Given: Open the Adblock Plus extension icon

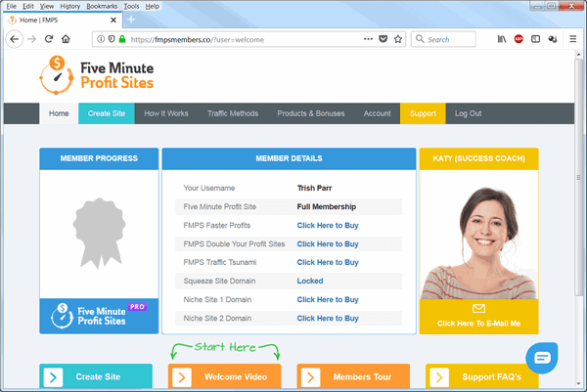Looking at the screenshot, I should click(519, 39).
